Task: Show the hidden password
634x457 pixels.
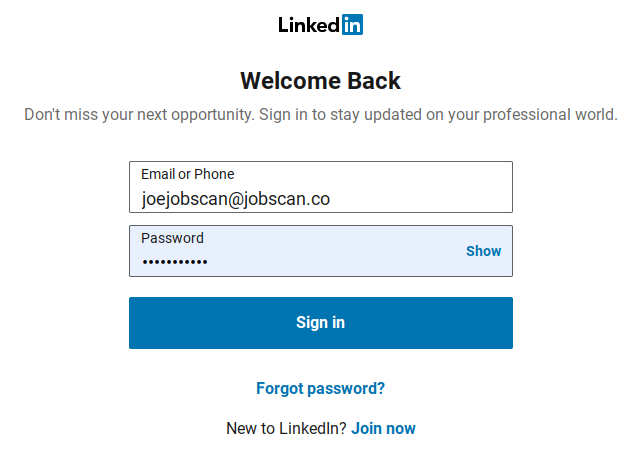Action: 483,251
